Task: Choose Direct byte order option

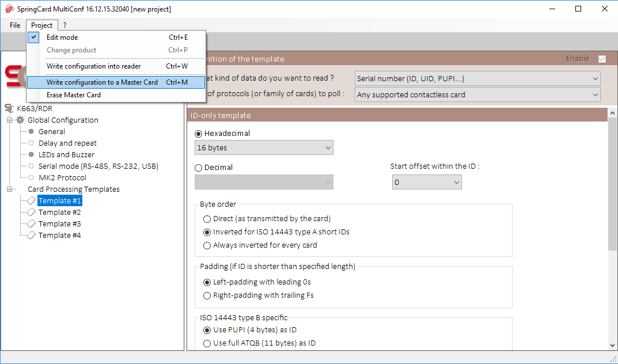Action: point(207,219)
